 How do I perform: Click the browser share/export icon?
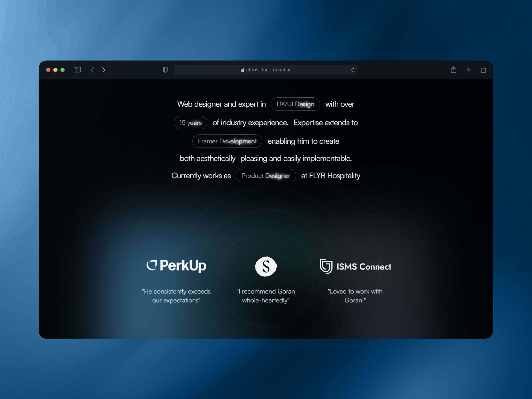453,70
